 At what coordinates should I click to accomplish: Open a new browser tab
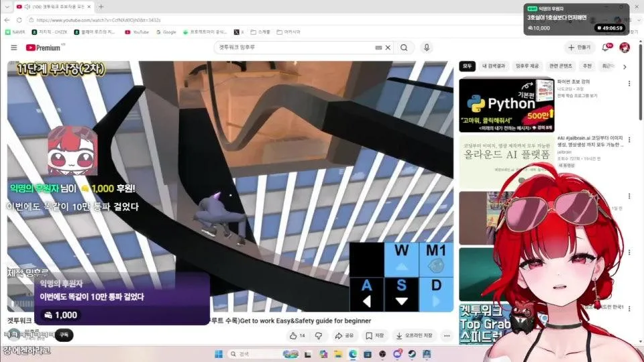click(101, 7)
